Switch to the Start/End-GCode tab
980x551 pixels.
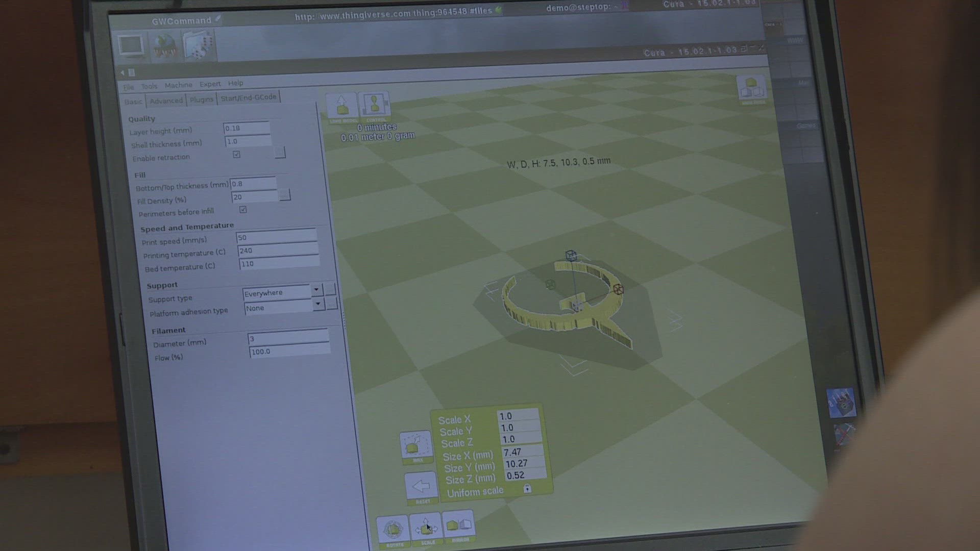click(249, 97)
